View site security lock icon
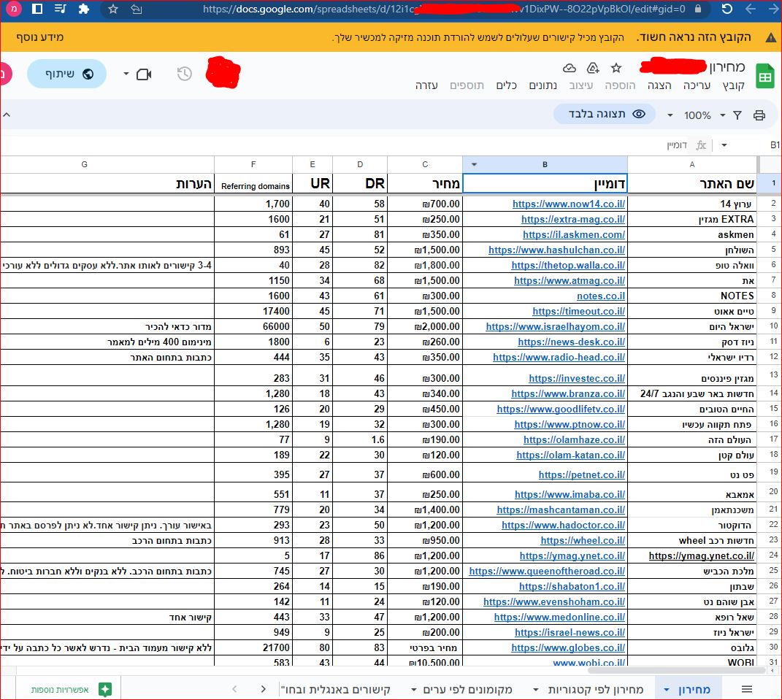The height and width of the screenshot is (700, 782). (x=698, y=9)
